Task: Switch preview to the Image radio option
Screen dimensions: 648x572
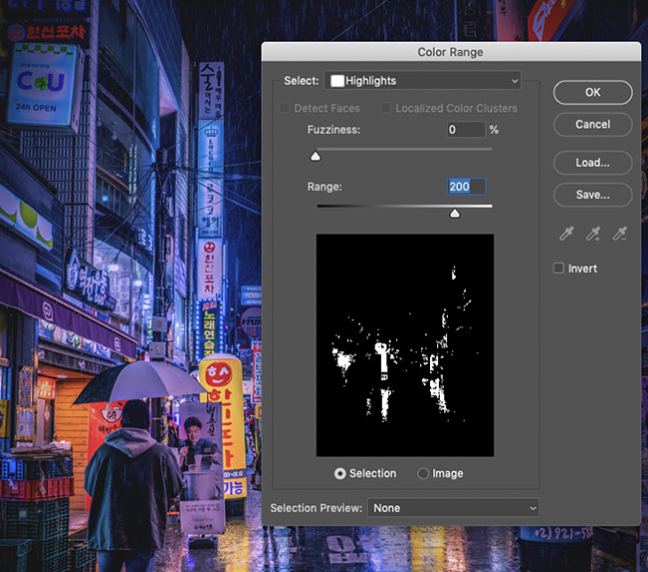Action: [423, 473]
